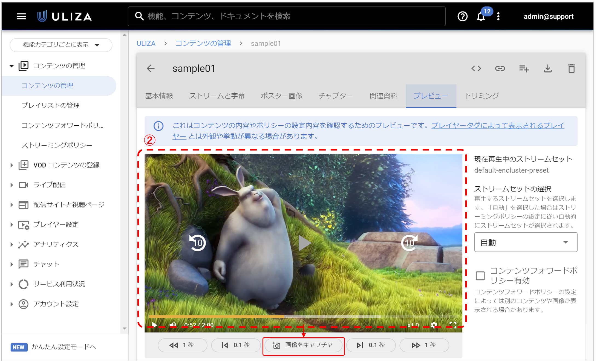597x364 pixels.
Task: Enable コンテンツフォワードポリシー有効 checkbox
Action: tap(480, 276)
